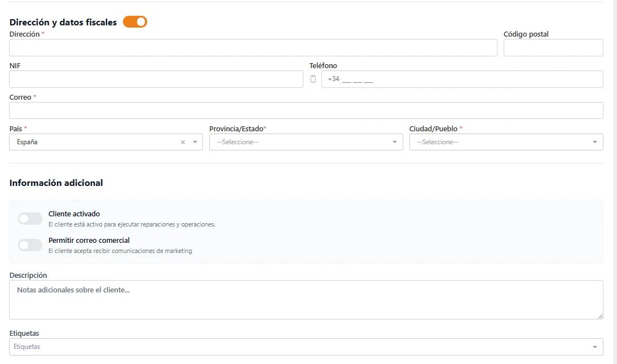Focus the Dirección address field

tap(253, 48)
